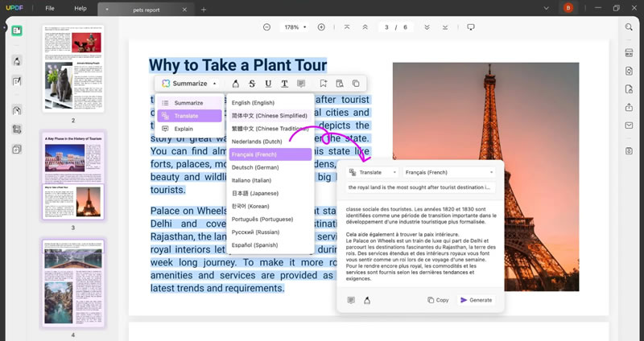Viewport: 644px width, 341px height.
Task: Select Italiano (Italian) language option
Action: (x=270, y=181)
